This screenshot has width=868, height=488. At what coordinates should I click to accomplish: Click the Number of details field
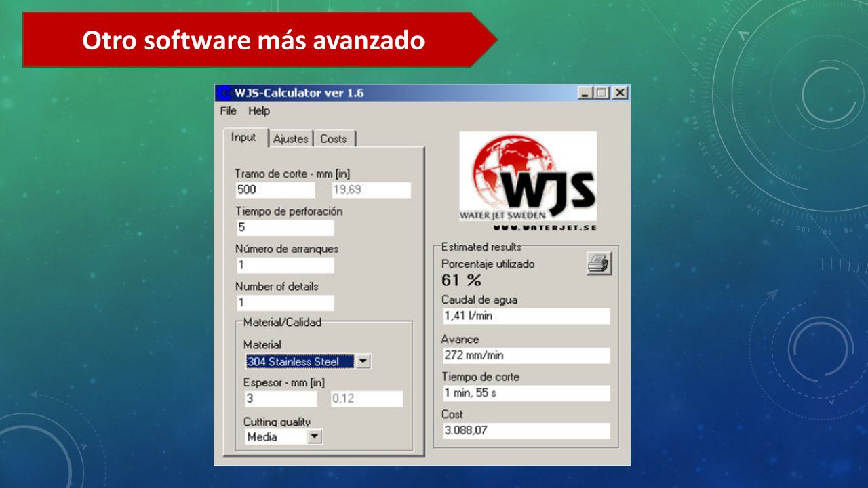coord(285,303)
